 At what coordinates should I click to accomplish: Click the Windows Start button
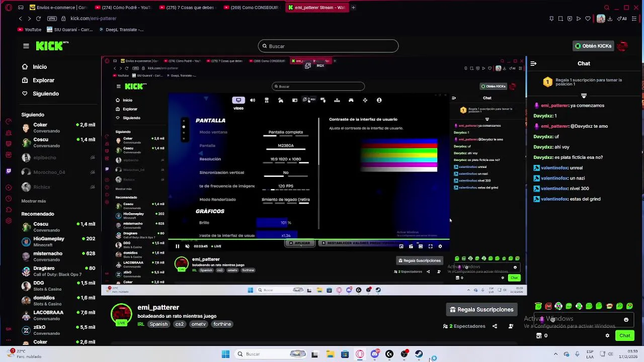[225, 354]
